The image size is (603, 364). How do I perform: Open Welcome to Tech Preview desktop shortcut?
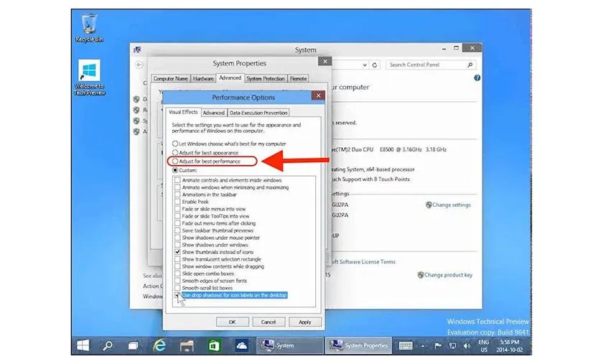pos(90,74)
